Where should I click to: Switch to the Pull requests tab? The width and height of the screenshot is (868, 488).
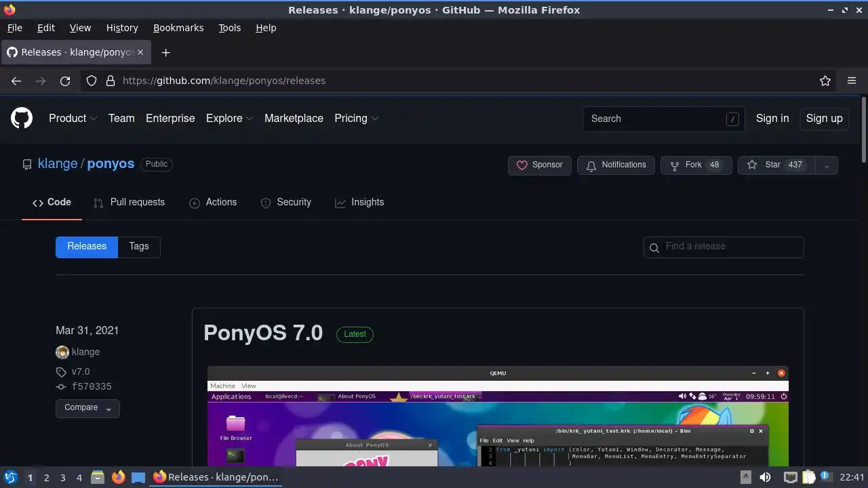[x=129, y=203]
